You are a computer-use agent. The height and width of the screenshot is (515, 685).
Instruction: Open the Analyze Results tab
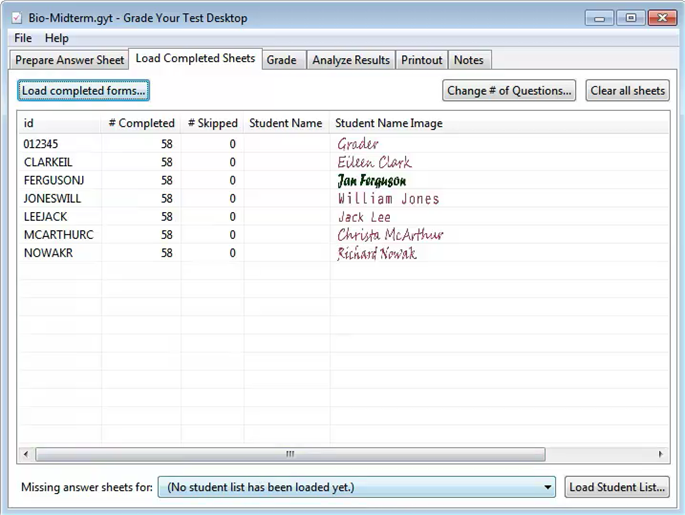(350, 60)
